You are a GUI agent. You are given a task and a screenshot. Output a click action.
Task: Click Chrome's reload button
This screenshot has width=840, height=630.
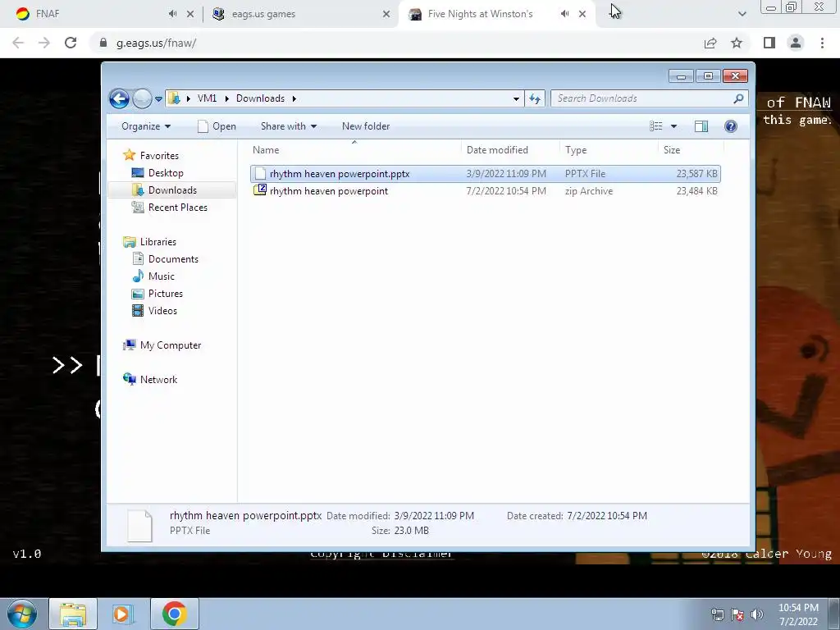pyautogui.click(x=71, y=43)
